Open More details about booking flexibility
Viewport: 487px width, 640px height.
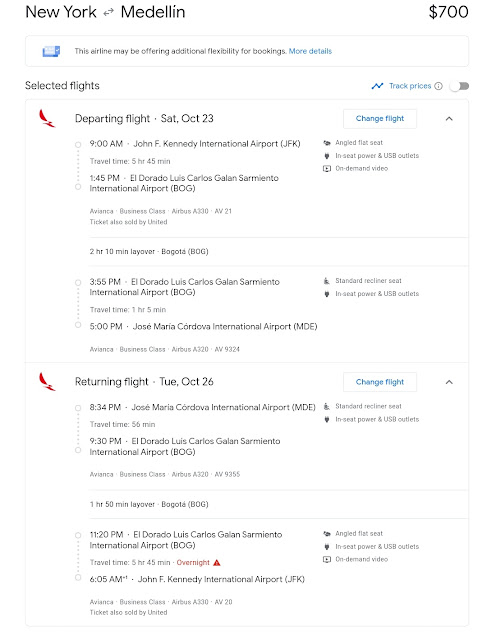point(310,51)
